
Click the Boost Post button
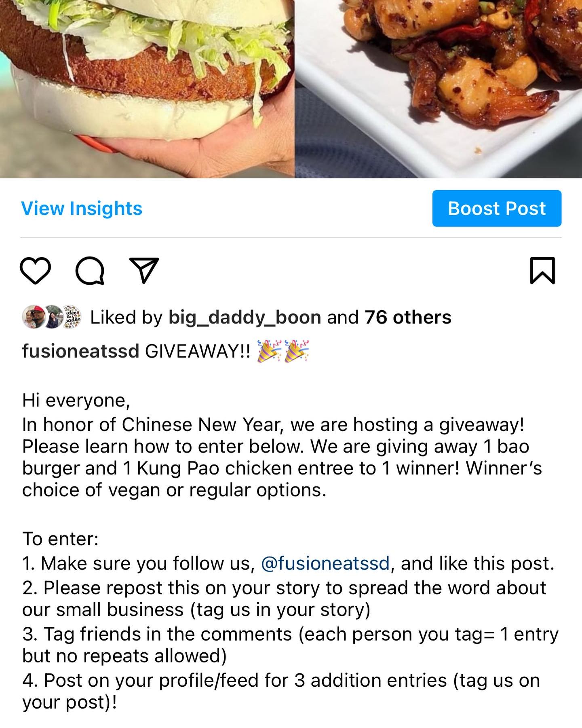pyautogui.click(x=497, y=208)
